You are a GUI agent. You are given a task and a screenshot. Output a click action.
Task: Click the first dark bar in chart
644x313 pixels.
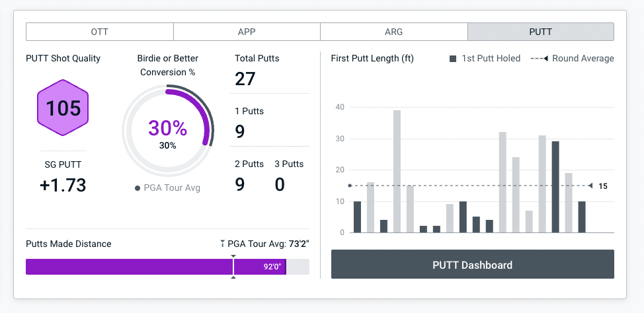pos(357,217)
